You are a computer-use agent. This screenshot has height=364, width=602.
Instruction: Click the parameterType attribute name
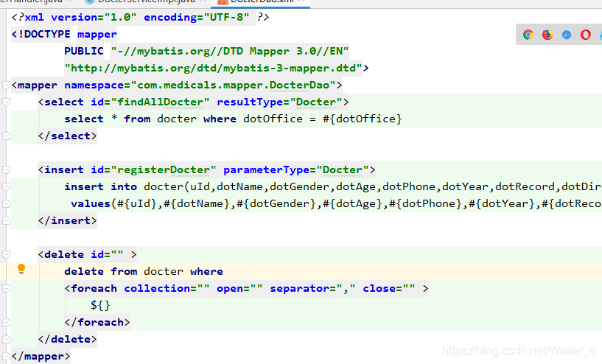(266, 170)
